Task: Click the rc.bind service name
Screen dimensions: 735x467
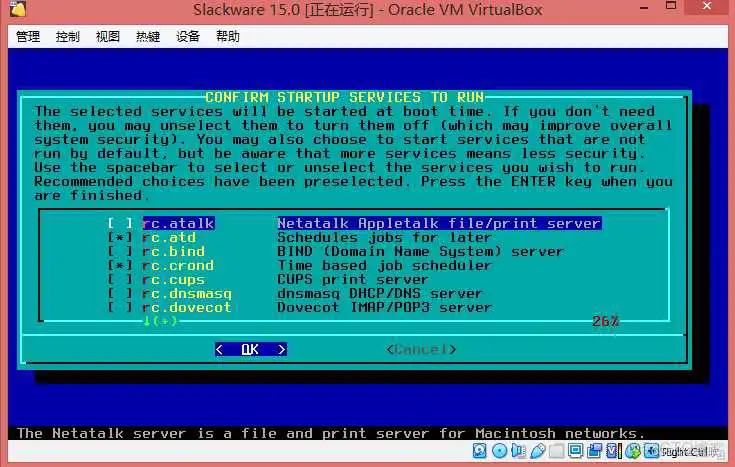Action: tap(173, 252)
